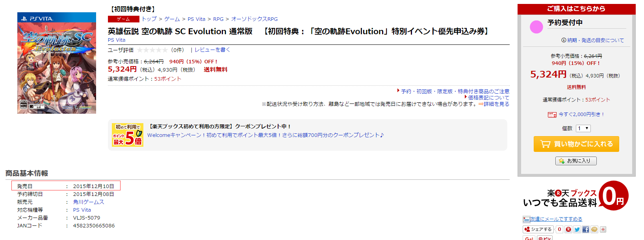
Task: Click レビューを書く link
Action: (x=212, y=50)
